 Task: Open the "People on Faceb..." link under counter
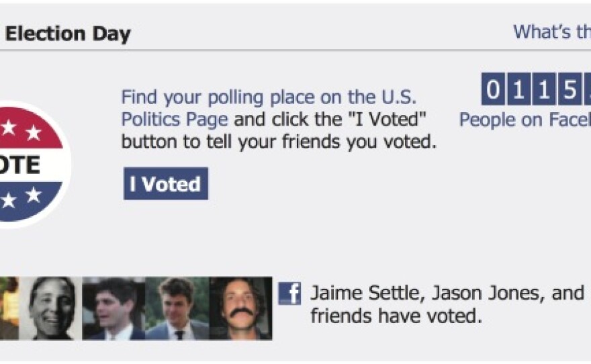pos(524,120)
